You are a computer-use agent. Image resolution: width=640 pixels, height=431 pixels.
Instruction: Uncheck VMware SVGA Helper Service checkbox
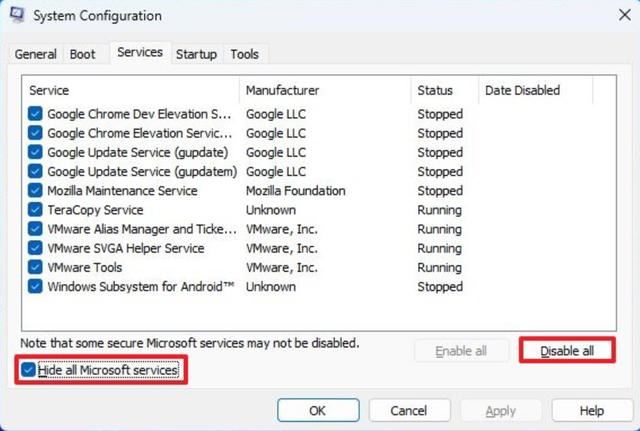(35, 249)
